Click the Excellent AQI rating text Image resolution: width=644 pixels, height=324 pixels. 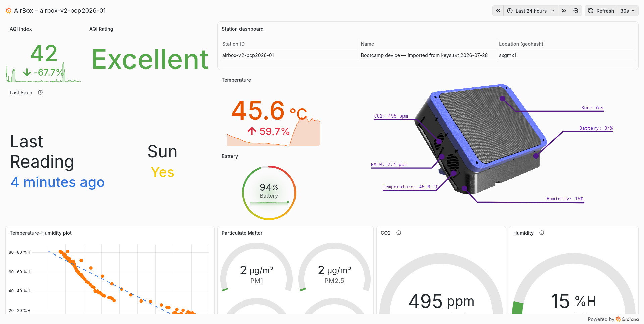150,59
